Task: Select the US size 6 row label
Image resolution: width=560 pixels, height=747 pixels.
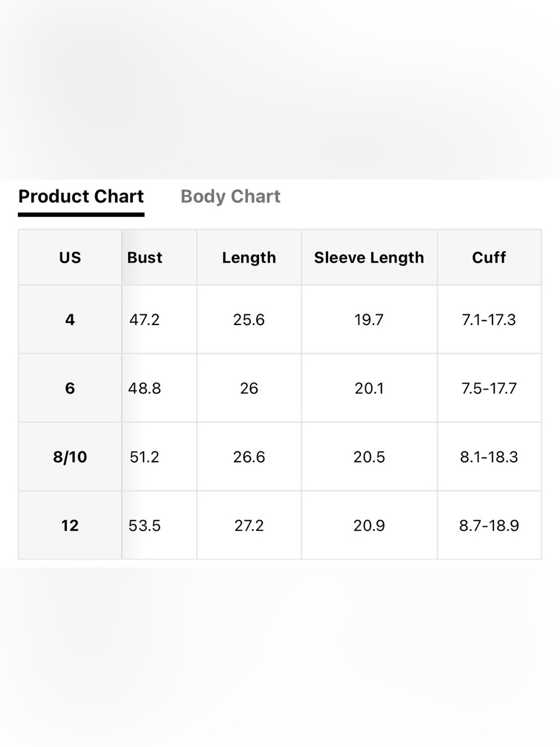Action: coord(70,388)
